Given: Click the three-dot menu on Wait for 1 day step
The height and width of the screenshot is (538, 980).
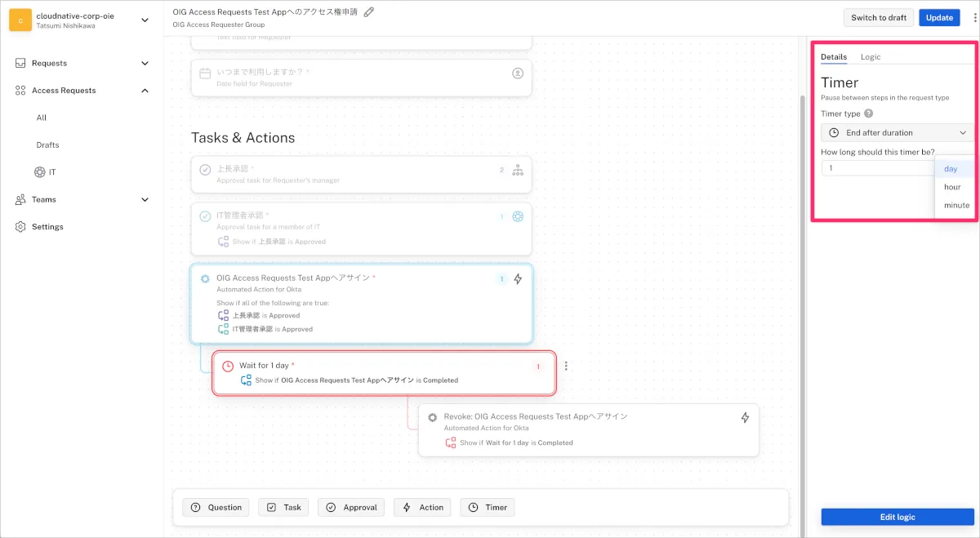Looking at the screenshot, I should point(566,367).
